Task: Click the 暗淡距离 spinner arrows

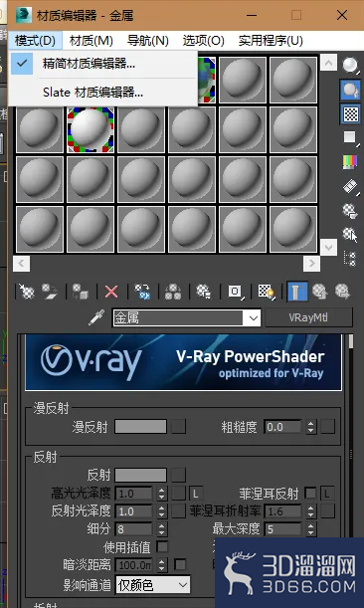Action: pyautogui.click(x=162, y=564)
